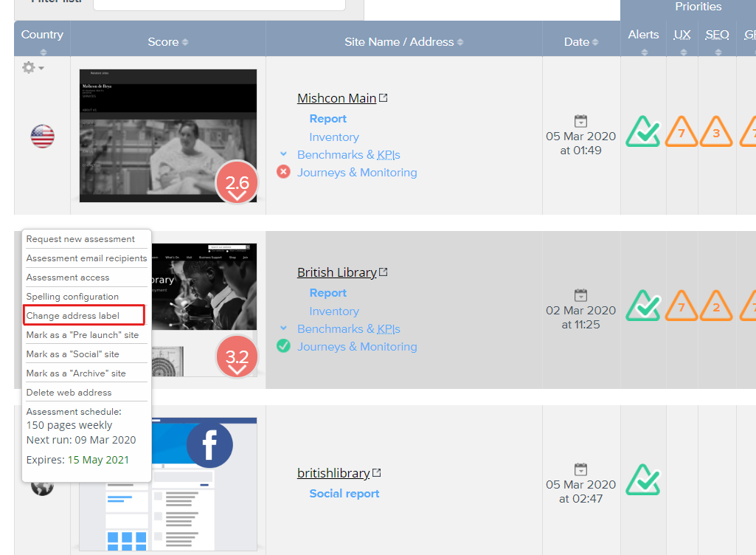Expand Benchmarks & KPIs chevron for Mishcon Main
The height and width of the screenshot is (555, 756).
283,154
